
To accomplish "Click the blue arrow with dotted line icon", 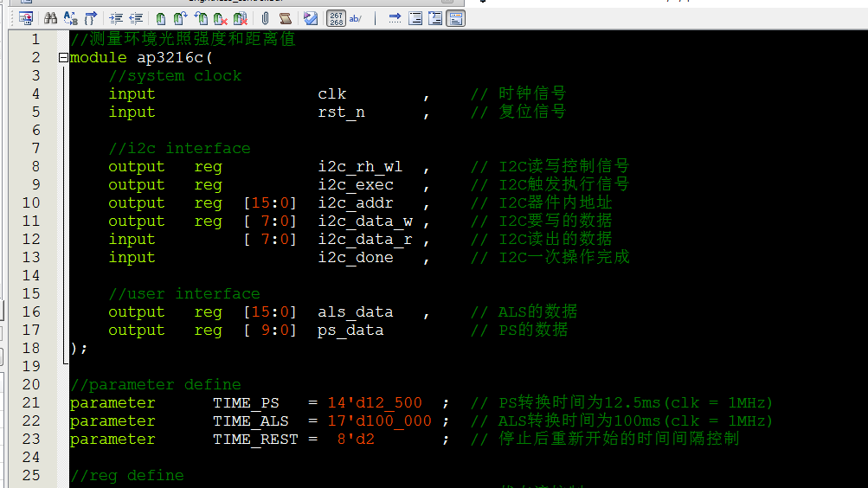I will [395, 18].
